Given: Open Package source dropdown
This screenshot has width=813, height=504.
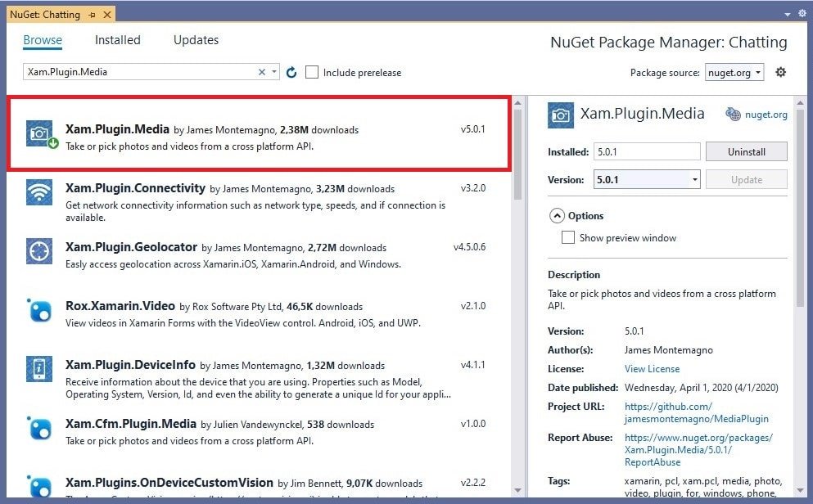Looking at the screenshot, I should click(734, 73).
